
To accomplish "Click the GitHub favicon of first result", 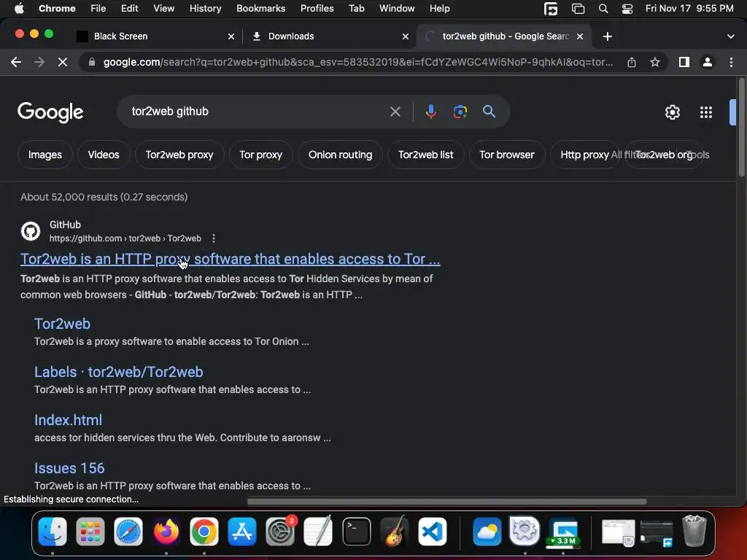I will (x=31, y=231).
